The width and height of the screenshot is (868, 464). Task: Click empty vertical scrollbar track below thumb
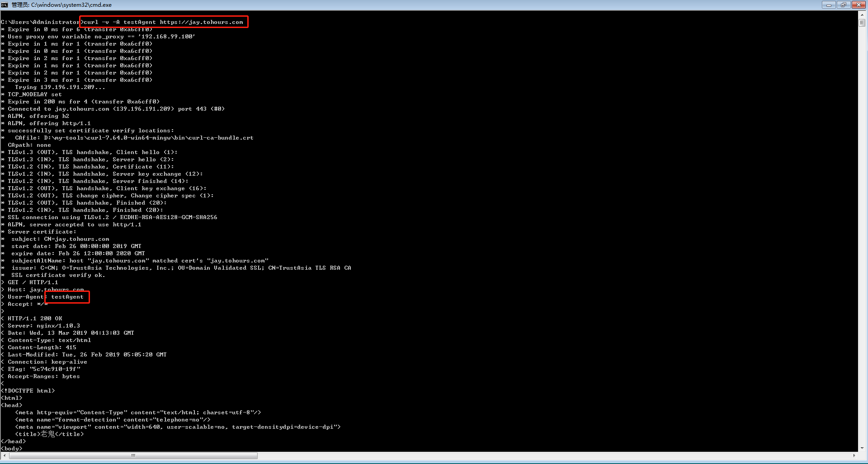pyautogui.click(x=862, y=226)
